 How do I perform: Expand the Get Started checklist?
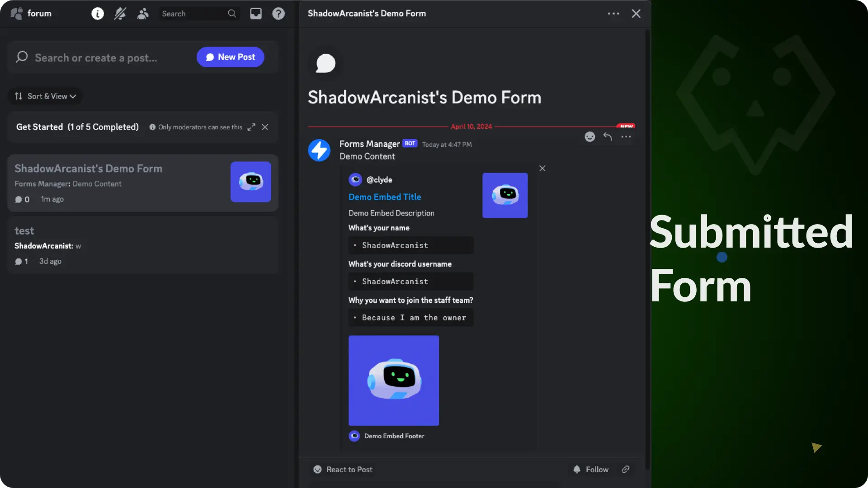[251, 127]
